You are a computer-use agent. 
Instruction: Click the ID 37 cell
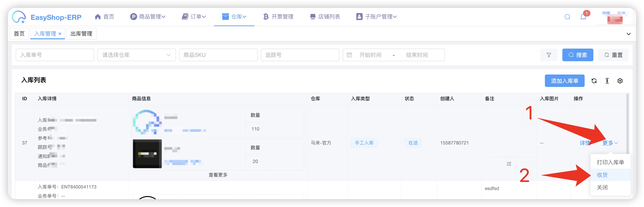tap(24, 143)
